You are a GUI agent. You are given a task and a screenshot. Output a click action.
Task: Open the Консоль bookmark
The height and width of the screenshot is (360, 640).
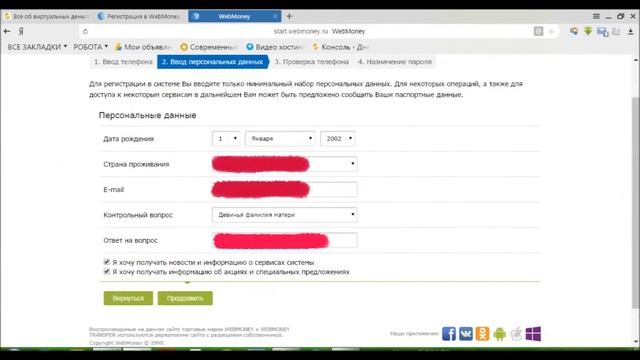[x=340, y=47]
